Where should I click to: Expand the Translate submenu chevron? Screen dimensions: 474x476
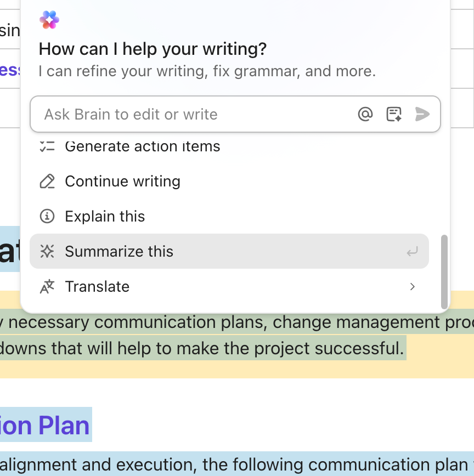coord(412,286)
